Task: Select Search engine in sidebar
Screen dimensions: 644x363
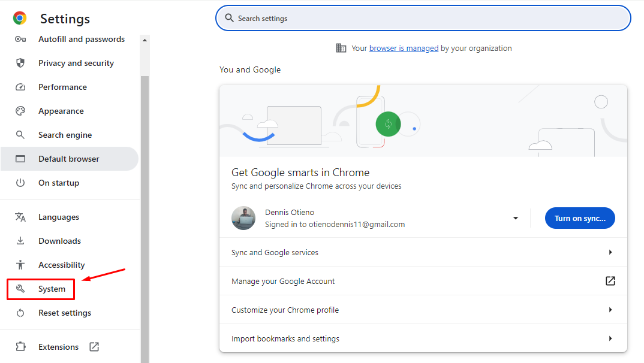Action: point(65,135)
